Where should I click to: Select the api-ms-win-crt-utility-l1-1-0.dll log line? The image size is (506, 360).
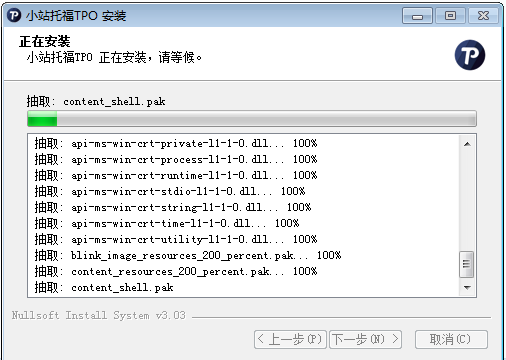[x=176, y=239]
